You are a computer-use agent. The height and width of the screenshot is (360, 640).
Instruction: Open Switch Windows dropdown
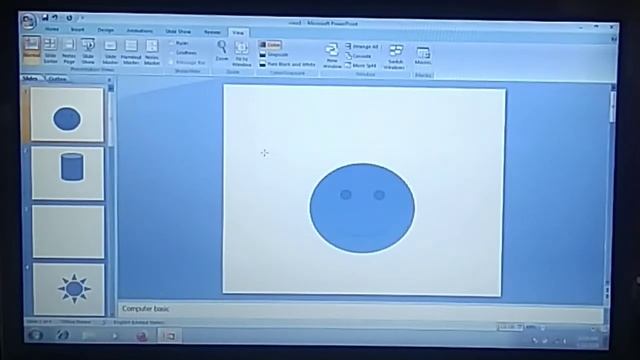395,57
